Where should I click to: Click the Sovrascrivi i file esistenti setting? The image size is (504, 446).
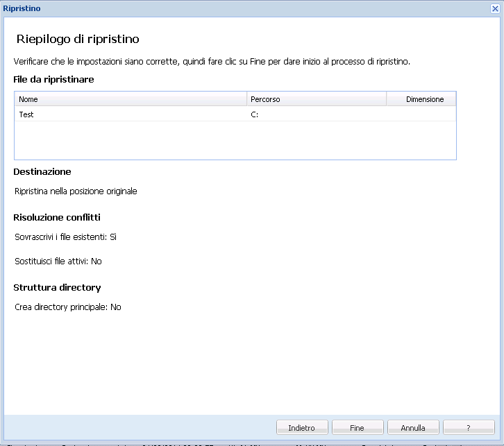(65, 237)
